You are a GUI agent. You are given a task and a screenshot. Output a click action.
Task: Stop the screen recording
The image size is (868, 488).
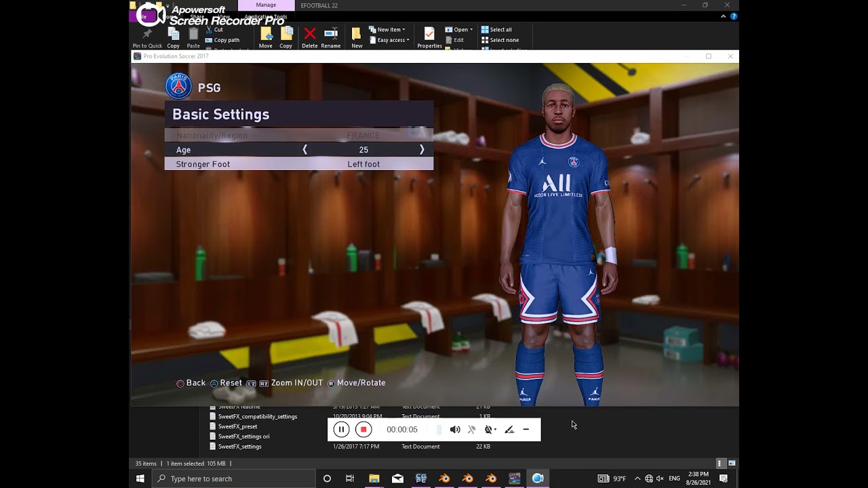click(363, 429)
